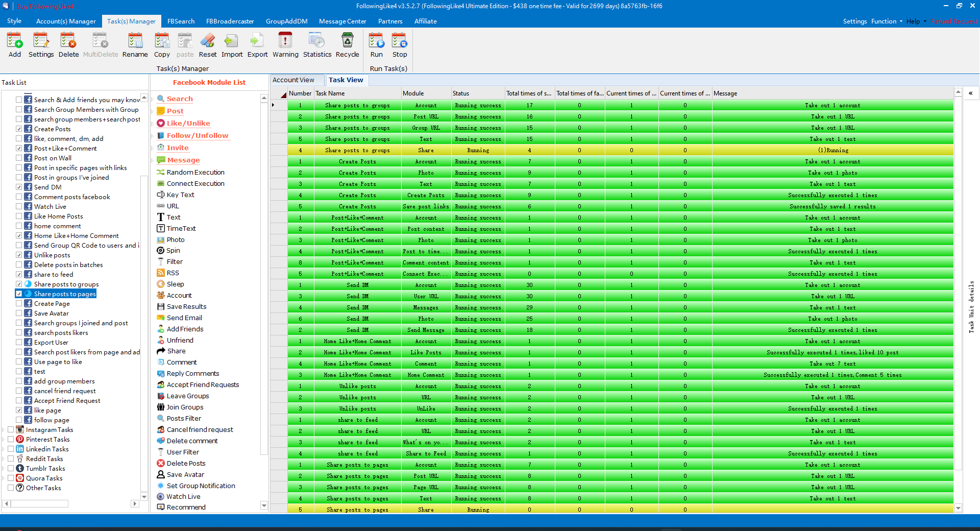980x531 pixels.
Task: Select the running Share posts to groups row
Action: (620, 151)
